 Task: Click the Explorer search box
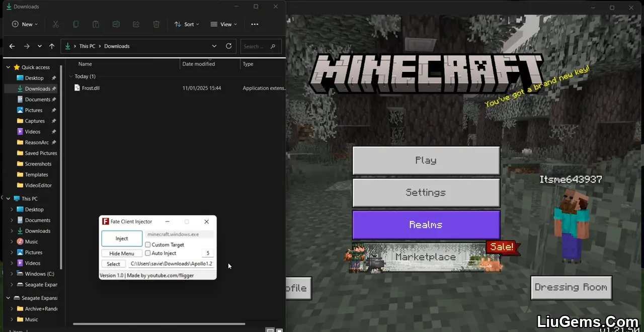tap(261, 46)
